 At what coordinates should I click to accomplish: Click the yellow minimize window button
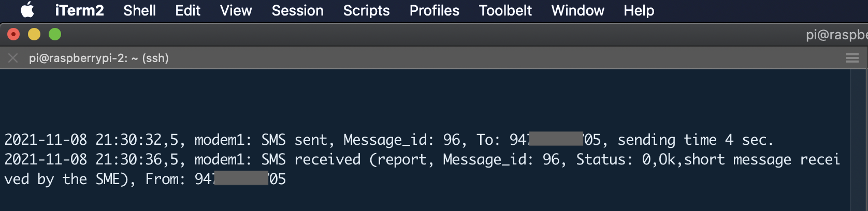[34, 34]
